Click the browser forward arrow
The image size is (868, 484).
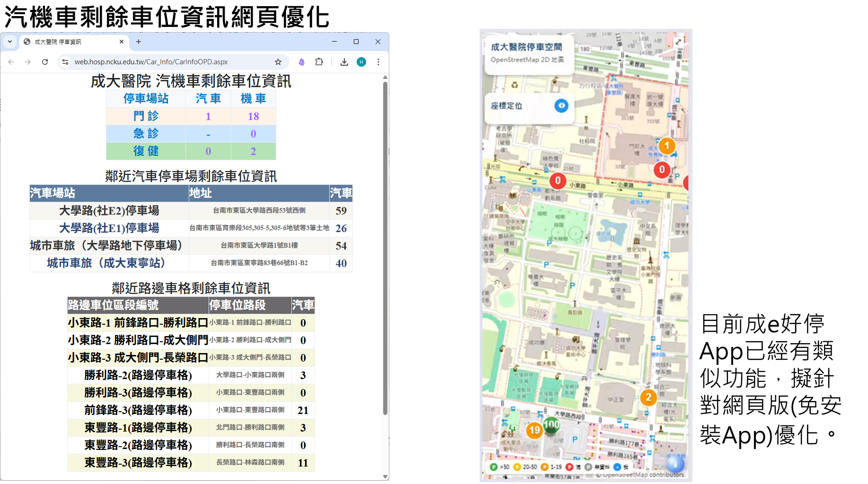pos(28,62)
